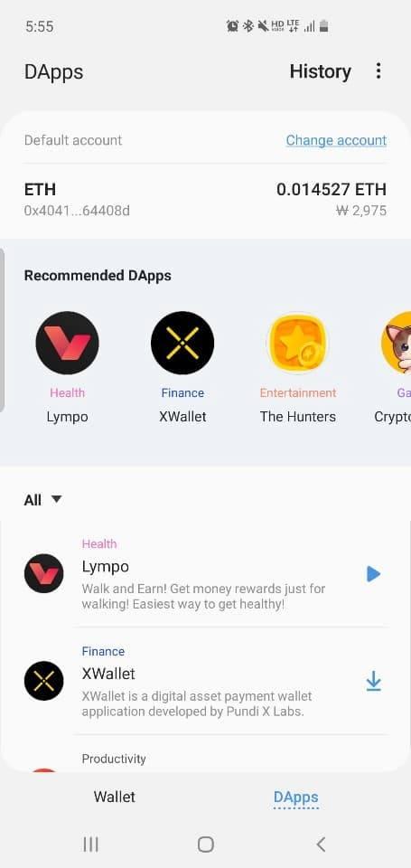Open XWallet from Recommended DApps carousel
The width and height of the screenshot is (411, 868).
(x=182, y=343)
